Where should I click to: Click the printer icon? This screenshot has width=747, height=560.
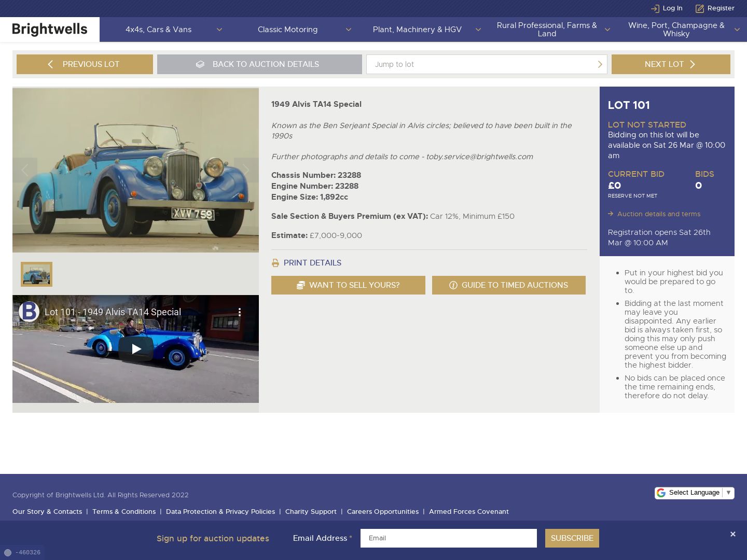click(x=275, y=263)
